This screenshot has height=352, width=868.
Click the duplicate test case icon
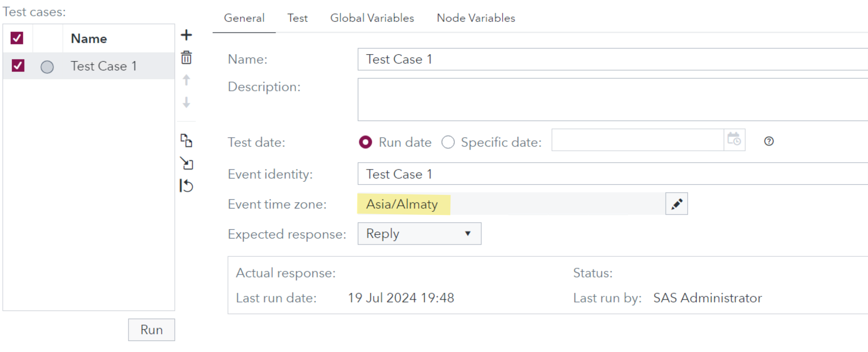pos(186,140)
